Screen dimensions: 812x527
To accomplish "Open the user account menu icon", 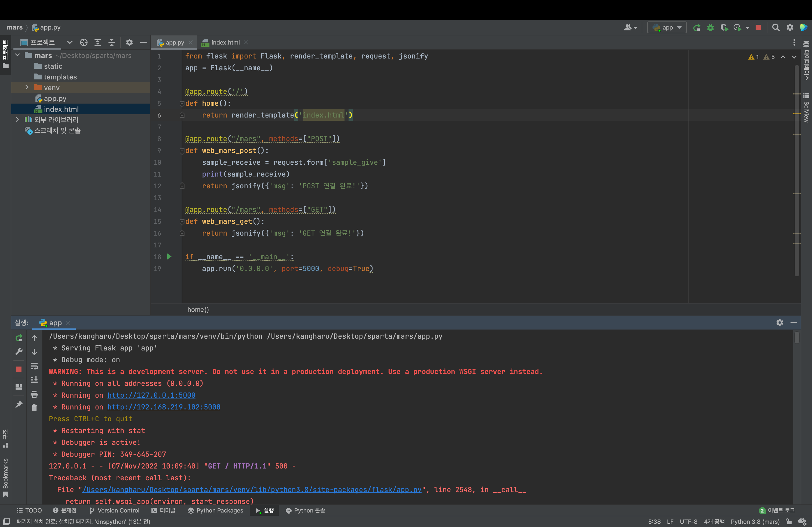I will click(x=630, y=28).
